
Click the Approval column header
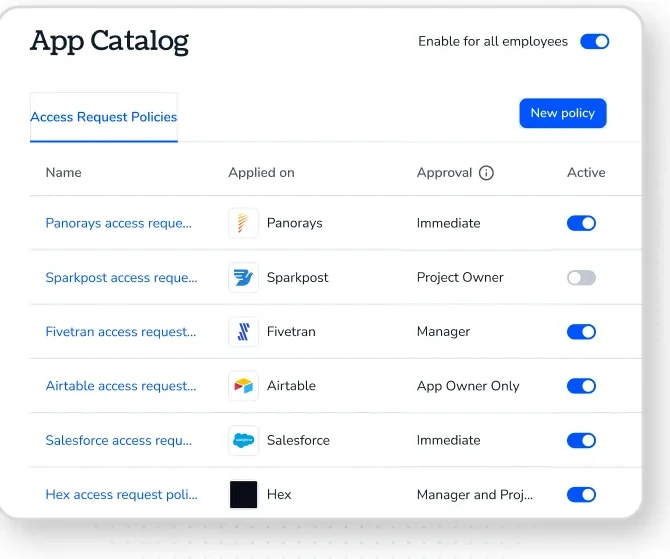444,173
